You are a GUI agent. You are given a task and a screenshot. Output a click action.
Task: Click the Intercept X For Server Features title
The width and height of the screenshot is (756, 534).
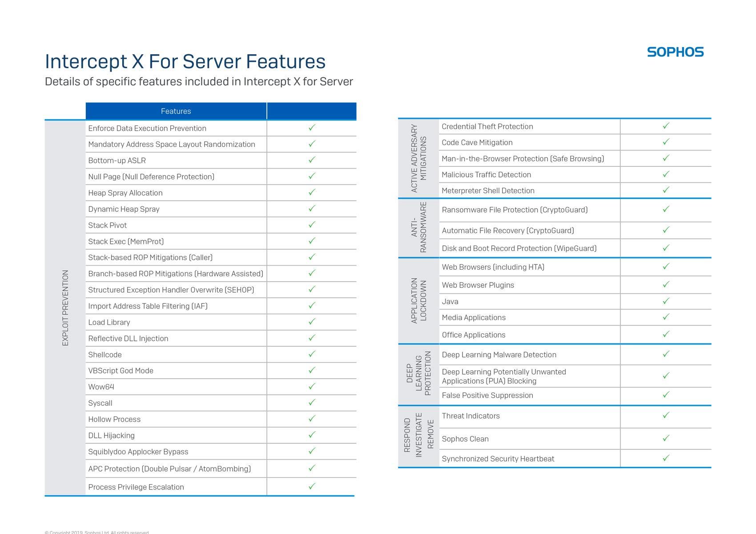tap(185, 61)
